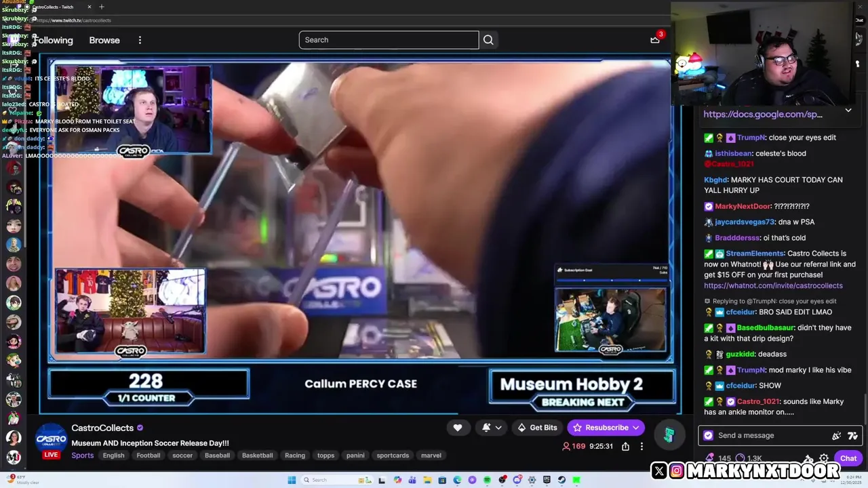Open Microsoft Edge from the taskbar
Image resolution: width=868 pixels, height=488 pixels.
457,480
